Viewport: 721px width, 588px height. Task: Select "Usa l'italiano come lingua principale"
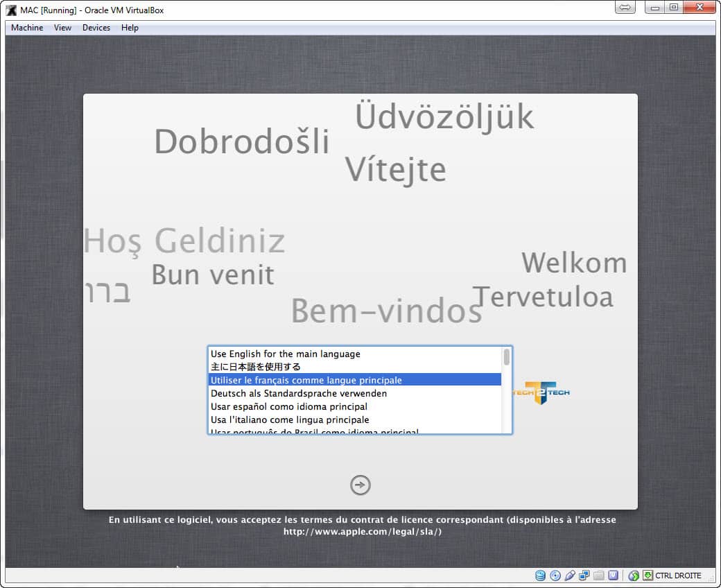pyautogui.click(x=354, y=420)
